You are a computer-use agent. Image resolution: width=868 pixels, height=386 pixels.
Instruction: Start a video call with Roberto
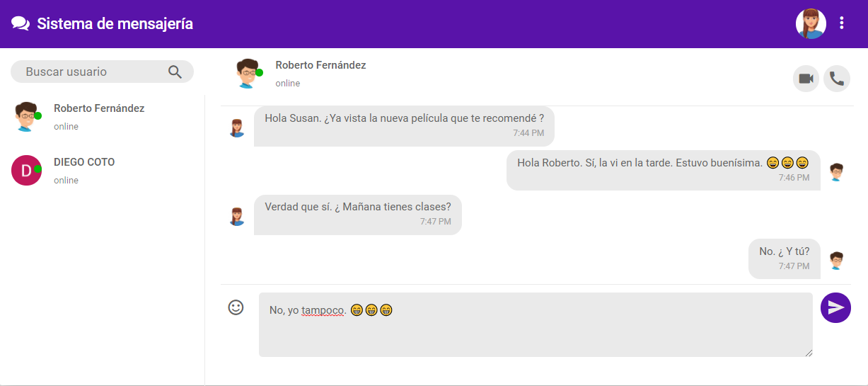(806, 79)
